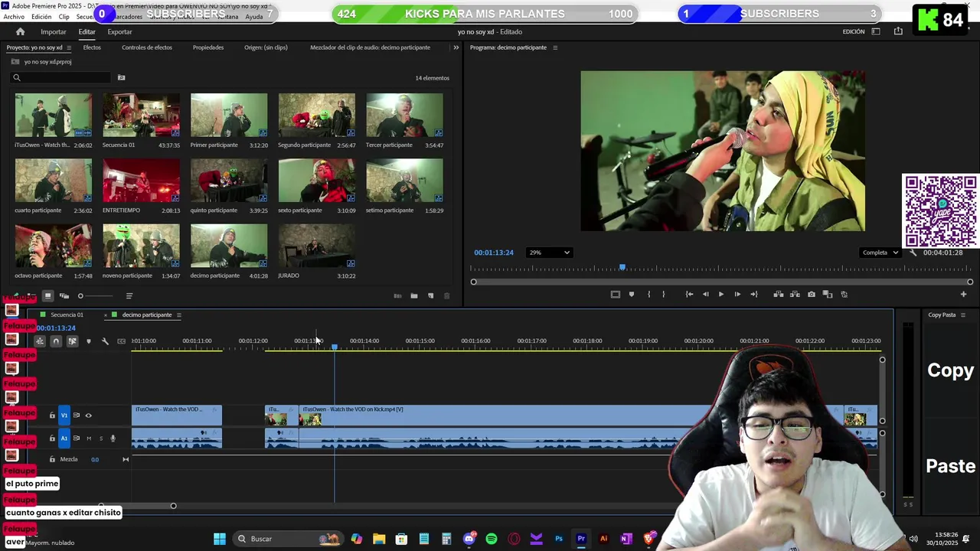
Task: Adjust the thumbnail size slider
Action: (x=96, y=295)
